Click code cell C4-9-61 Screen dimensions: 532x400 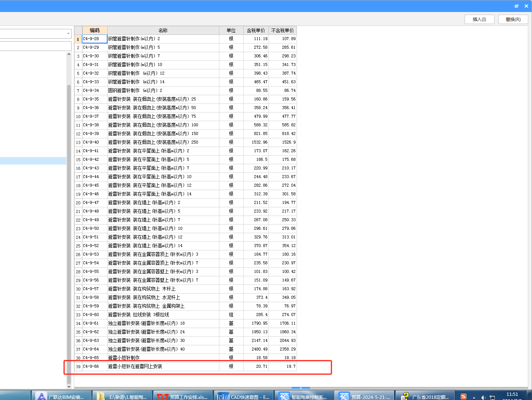tap(95, 323)
